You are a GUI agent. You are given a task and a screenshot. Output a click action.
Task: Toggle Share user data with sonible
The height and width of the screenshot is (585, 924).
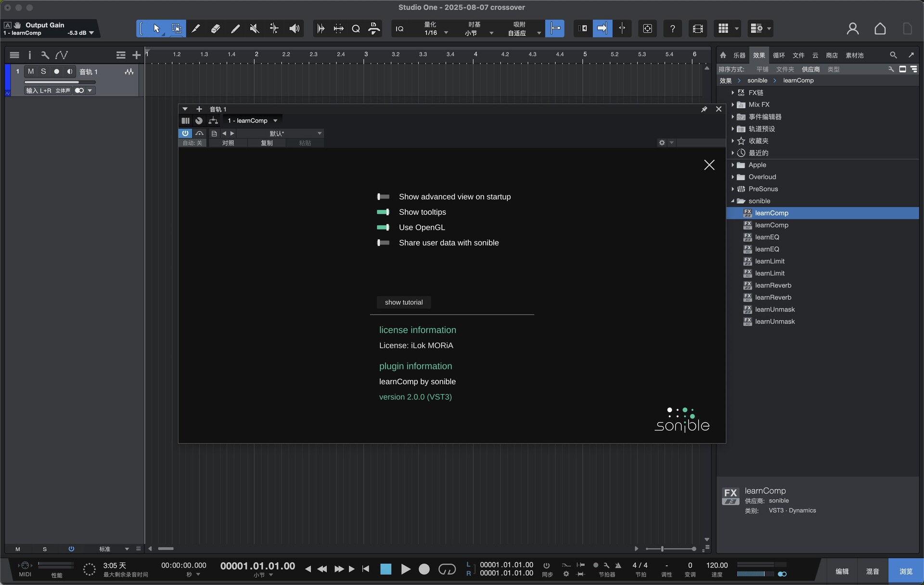click(383, 243)
